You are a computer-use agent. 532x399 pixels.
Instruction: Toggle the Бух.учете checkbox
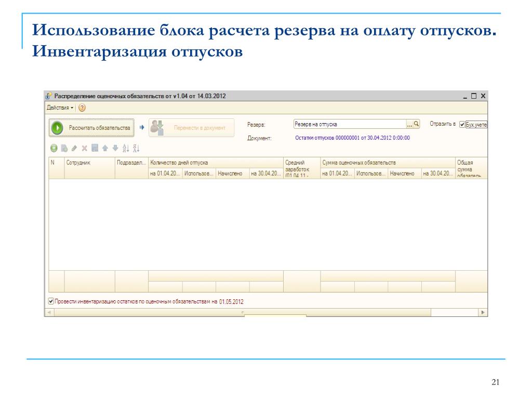coord(462,125)
